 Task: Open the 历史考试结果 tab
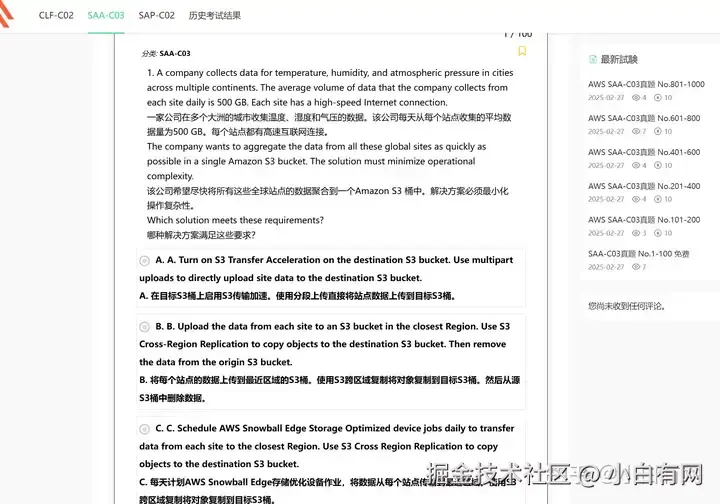pyautogui.click(x=214, y=15)
